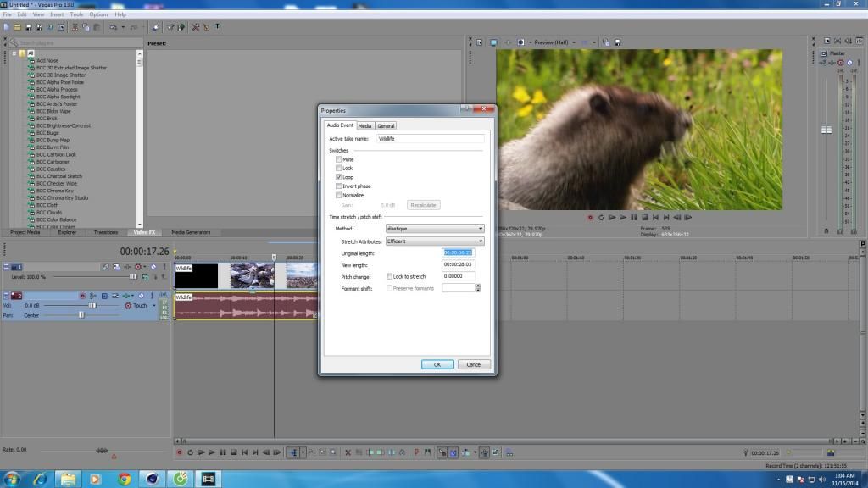Open the Edit menu
The height and width of the screenshot is (488, 868).
tap(21, 14)
